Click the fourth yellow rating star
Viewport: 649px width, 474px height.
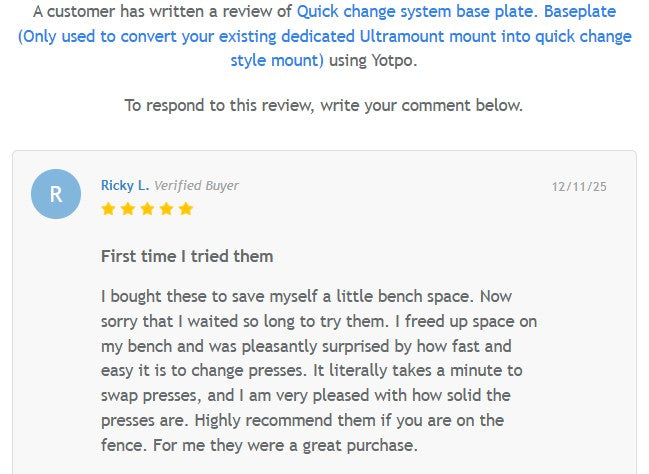[x=165, y=209]
